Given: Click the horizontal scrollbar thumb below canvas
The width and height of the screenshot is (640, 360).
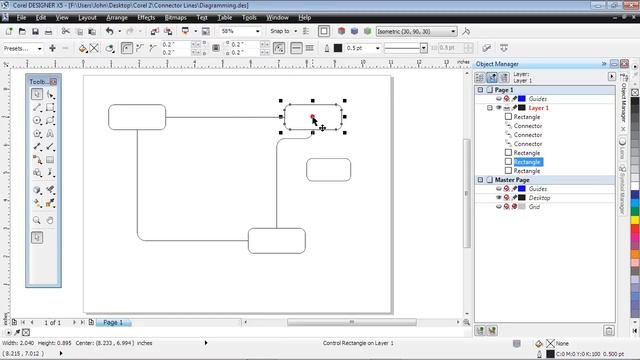Looking at the screenshot, I should (351, 322).
